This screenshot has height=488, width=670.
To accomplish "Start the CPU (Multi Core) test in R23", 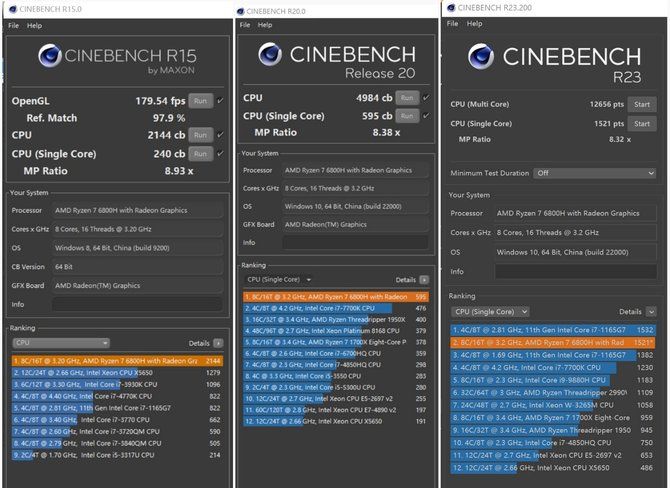I will [640, 104].
